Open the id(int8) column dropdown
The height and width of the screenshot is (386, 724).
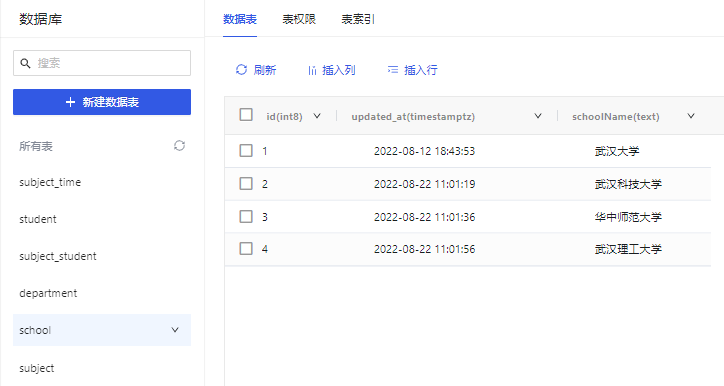point(317,116)
